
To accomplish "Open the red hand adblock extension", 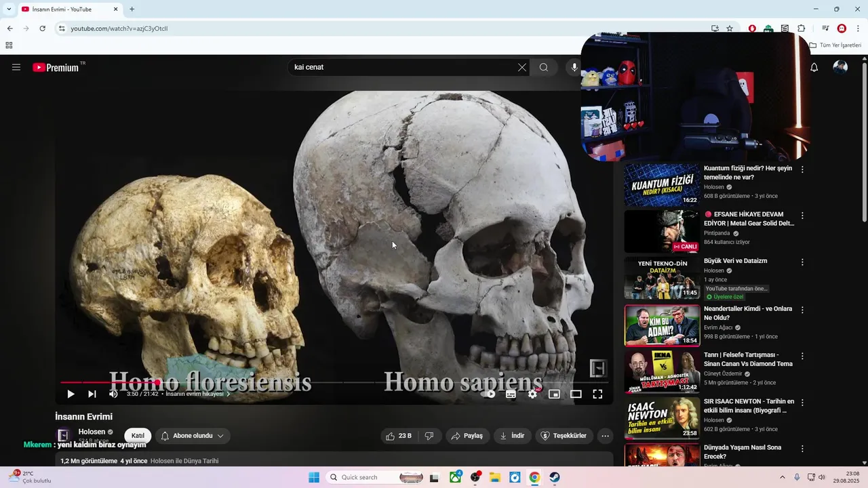I will (x=752, y=28).
